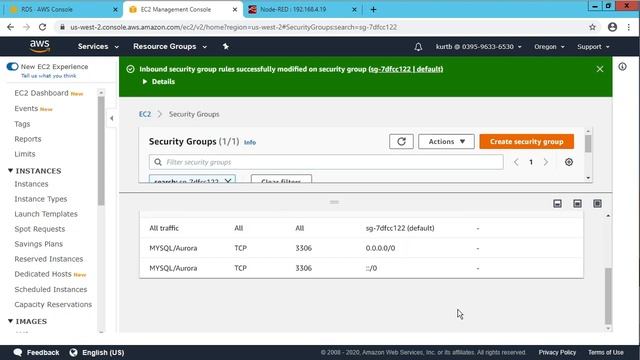
Task: Open the Terms of Use link
Action: [x=606, y=352]
